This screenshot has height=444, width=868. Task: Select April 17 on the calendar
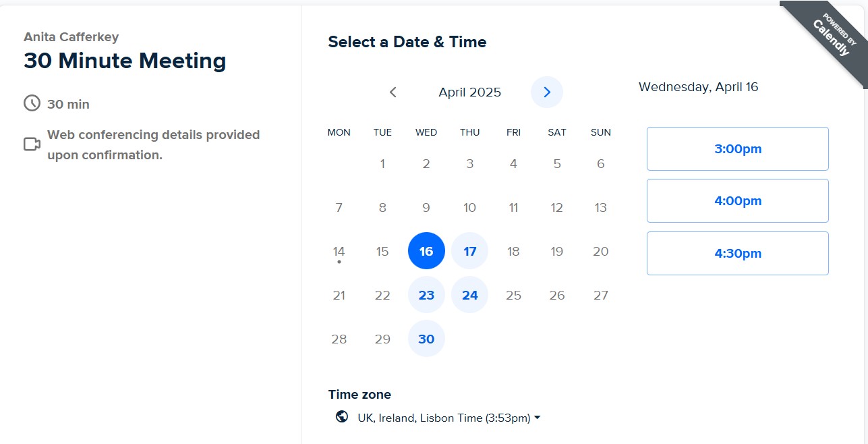pos(470,251)
